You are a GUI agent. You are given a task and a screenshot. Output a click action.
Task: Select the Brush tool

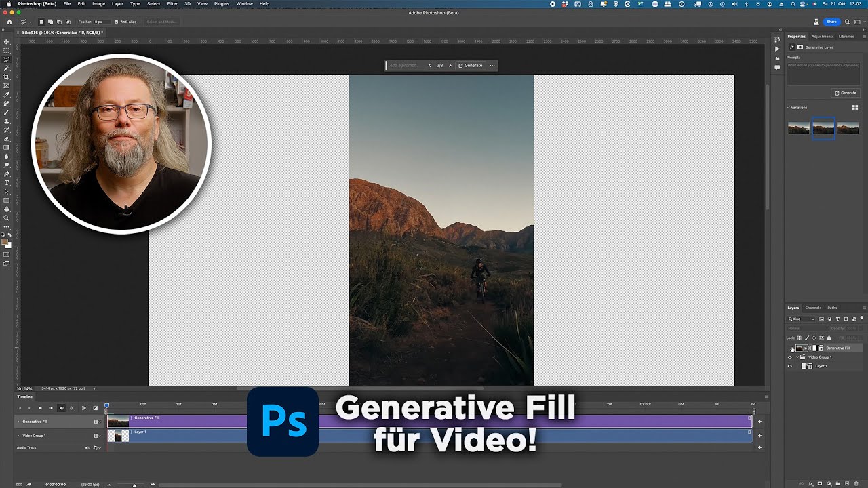point(7,113)
